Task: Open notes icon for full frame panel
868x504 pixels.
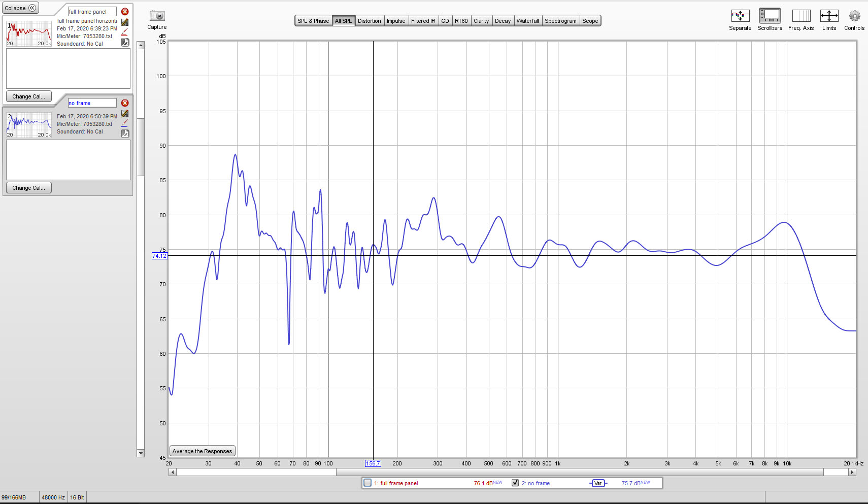Action: coord(125,42)
